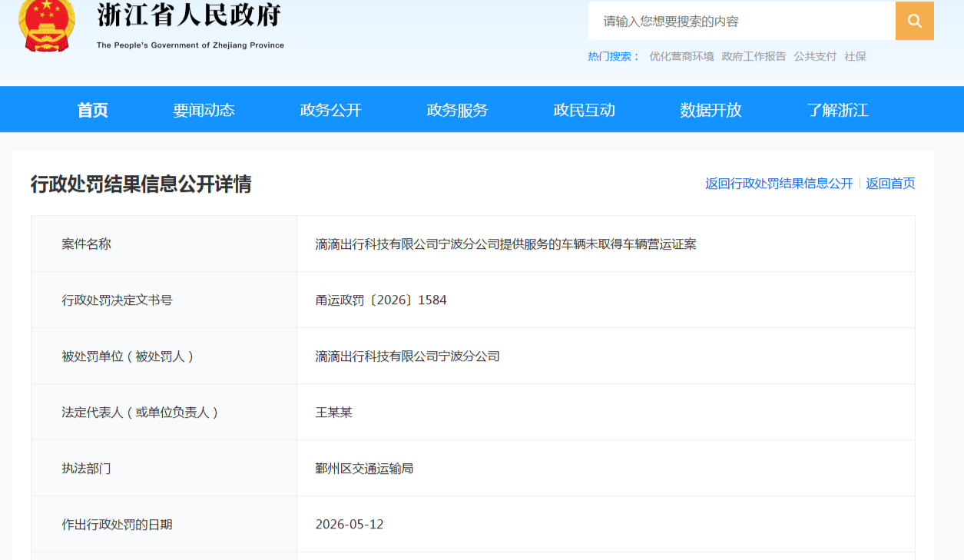Click the 执法部门 label cell
This screenshot has height=560, width=964.
pos(164,468)
